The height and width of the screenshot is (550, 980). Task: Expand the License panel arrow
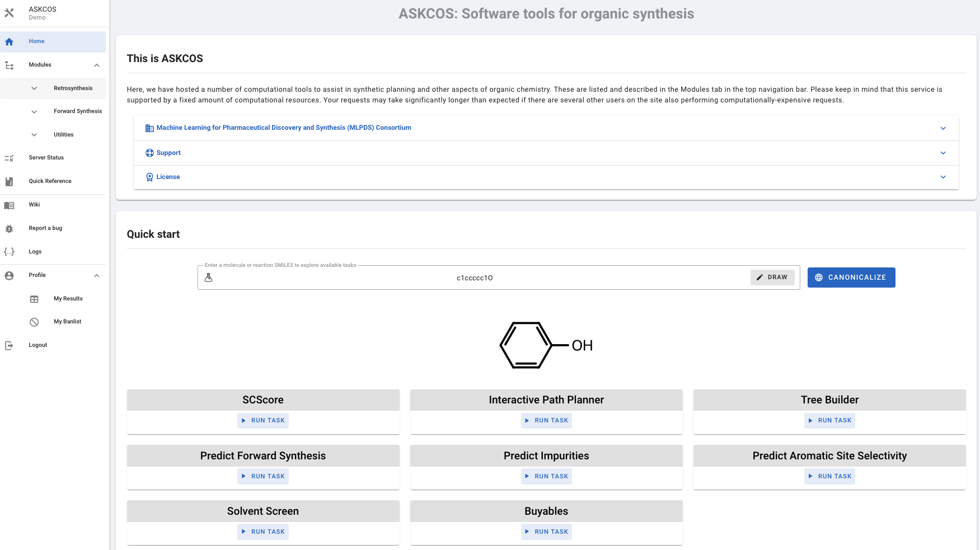943,177
